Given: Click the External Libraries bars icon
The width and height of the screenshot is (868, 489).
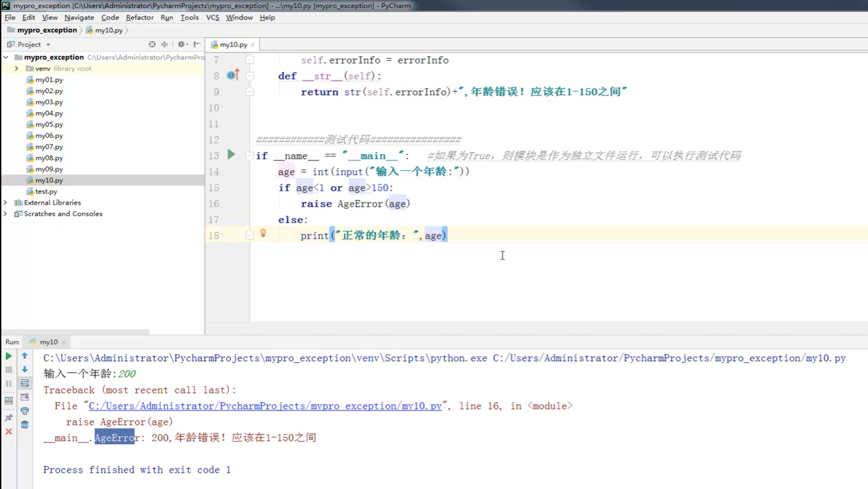Looking at the screenshot, I should [x=18, y=203].
